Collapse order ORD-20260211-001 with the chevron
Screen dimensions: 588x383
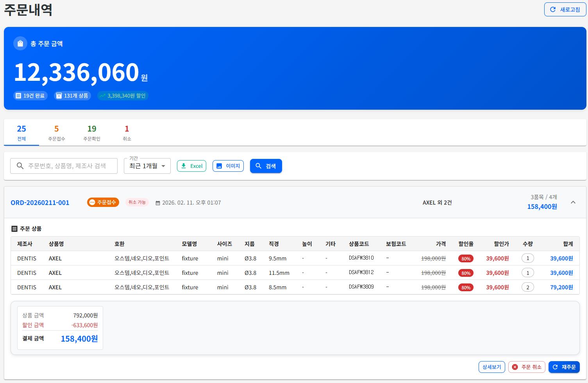point(573,202)
